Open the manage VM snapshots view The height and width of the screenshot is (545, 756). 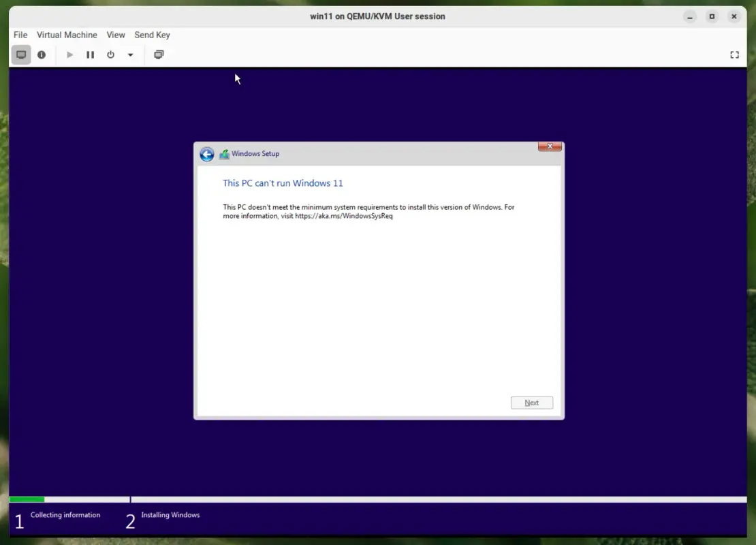159,54
